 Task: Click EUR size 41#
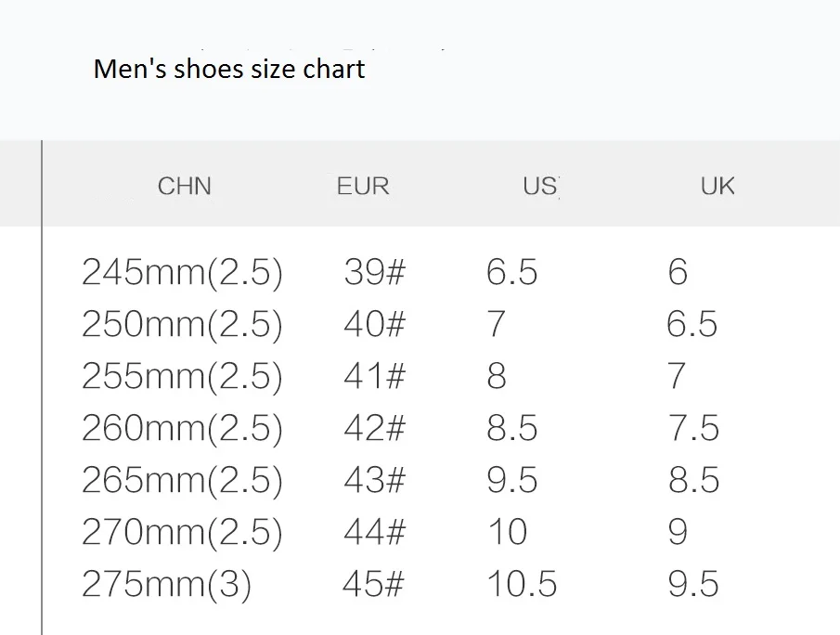[x=374, y=376]
